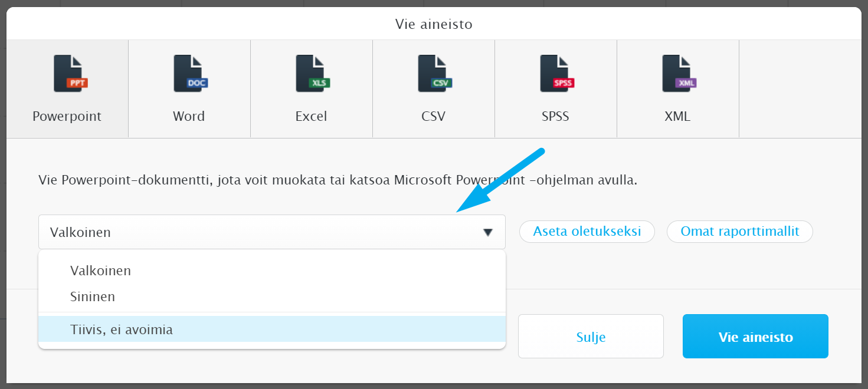Click the 'Vie aineisto' dialog title
Screen dimensions: 868x389
click(x=434, y=24)
